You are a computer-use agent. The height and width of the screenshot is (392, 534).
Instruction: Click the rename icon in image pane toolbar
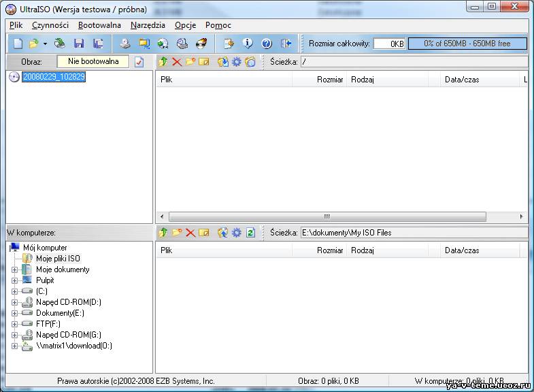pos(204,62)
